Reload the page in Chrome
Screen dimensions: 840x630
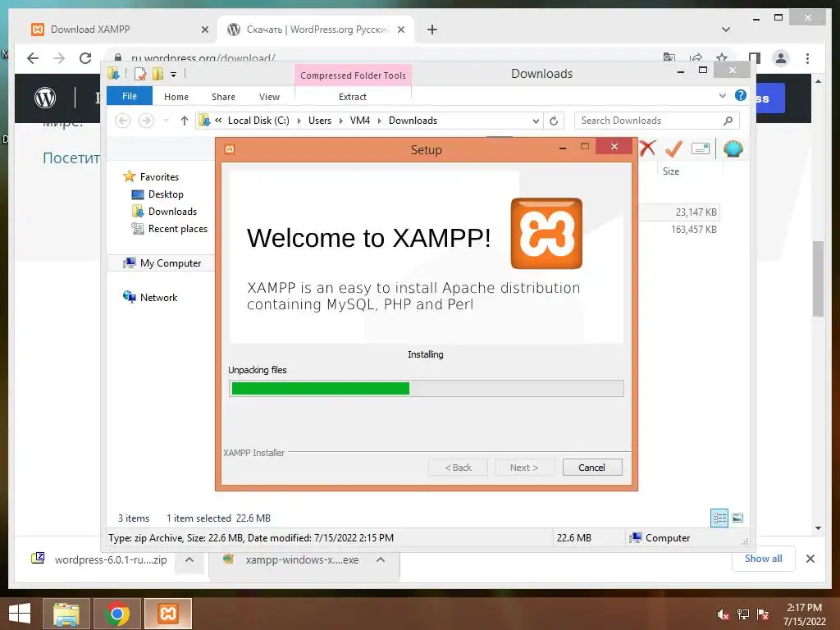(85, 58)
